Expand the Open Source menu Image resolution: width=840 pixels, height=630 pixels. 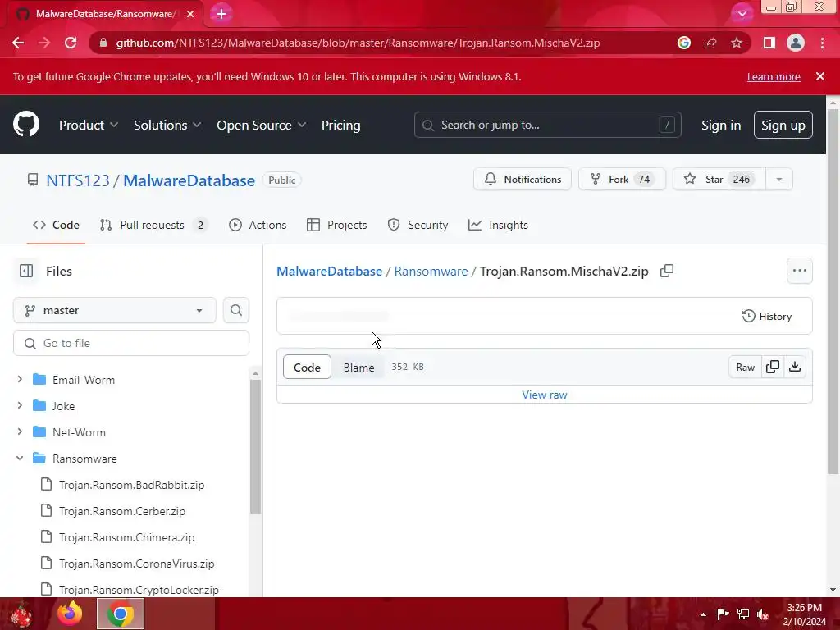[262, 125]
